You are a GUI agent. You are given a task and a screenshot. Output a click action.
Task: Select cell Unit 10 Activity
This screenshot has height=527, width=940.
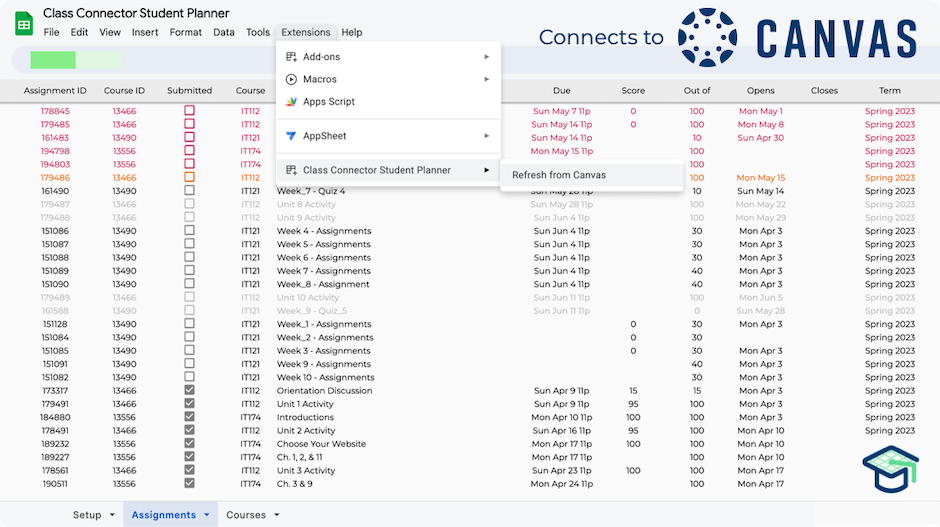pyautogui.click(x=308, y=297)
